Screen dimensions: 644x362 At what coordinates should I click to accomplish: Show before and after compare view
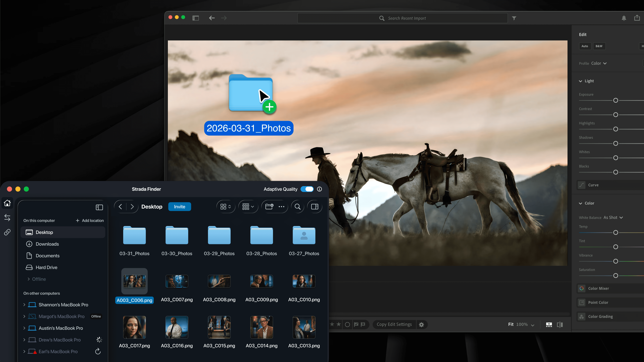[560, 325]
